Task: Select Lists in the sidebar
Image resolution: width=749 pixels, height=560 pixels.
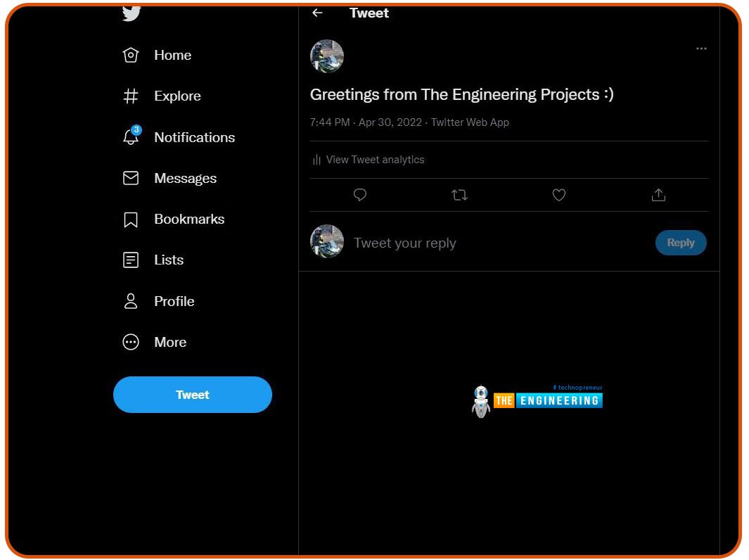Action: point(169,260)
